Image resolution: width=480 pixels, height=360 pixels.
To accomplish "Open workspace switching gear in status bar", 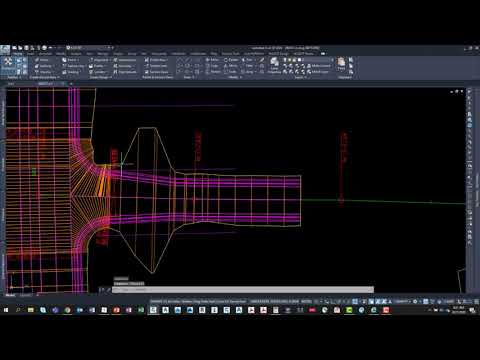I will click(415, 301).
